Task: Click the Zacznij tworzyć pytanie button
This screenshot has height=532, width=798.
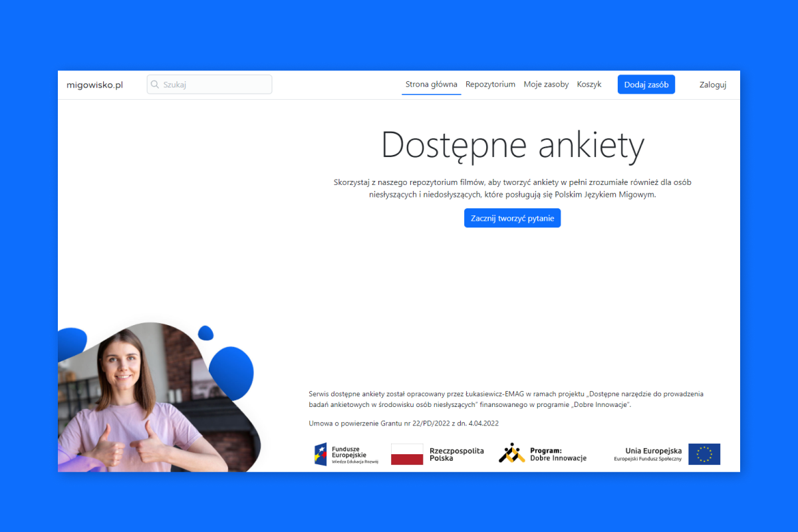Action: 512,217
